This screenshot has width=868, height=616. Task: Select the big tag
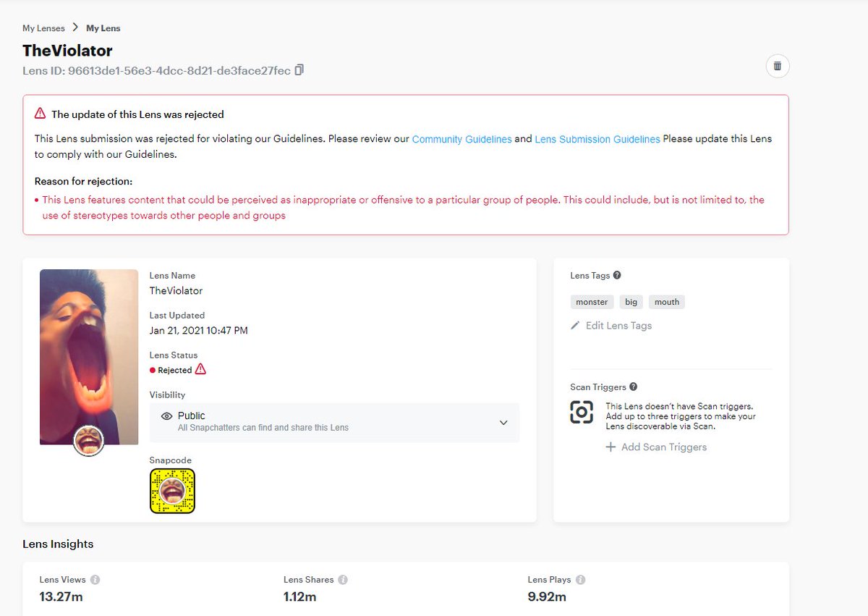[x=631, y=302]
